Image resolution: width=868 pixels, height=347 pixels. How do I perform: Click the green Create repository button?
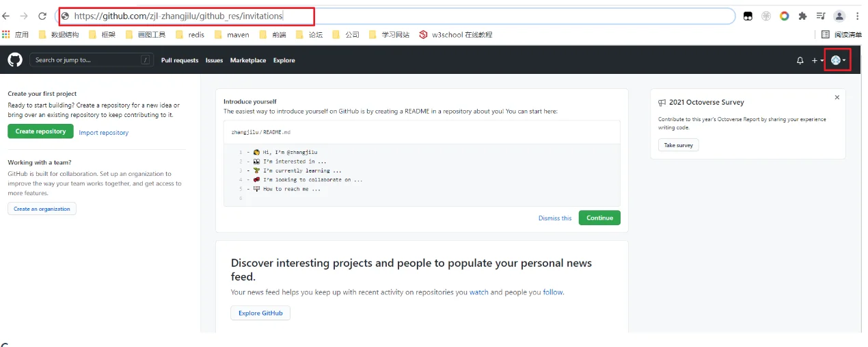[x=41, y=131]
